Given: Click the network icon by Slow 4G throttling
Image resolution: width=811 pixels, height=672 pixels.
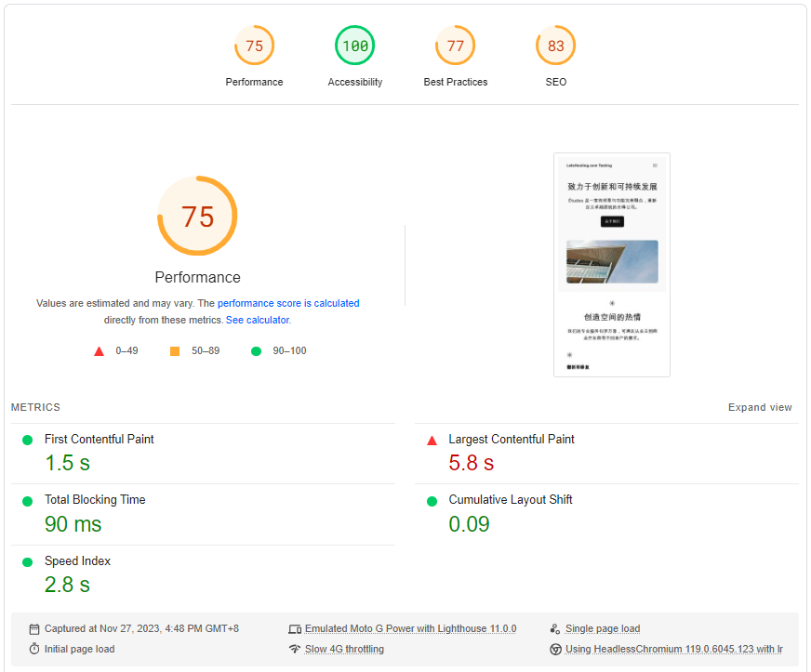Looking at the screenshot, I should coord(295,649).
